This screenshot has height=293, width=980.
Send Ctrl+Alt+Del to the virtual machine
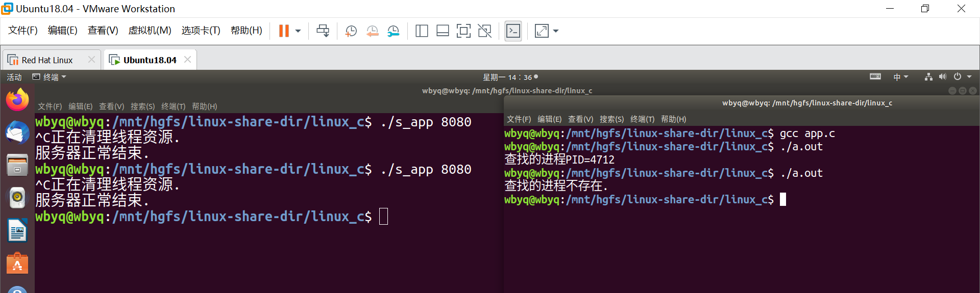[323, 31]
